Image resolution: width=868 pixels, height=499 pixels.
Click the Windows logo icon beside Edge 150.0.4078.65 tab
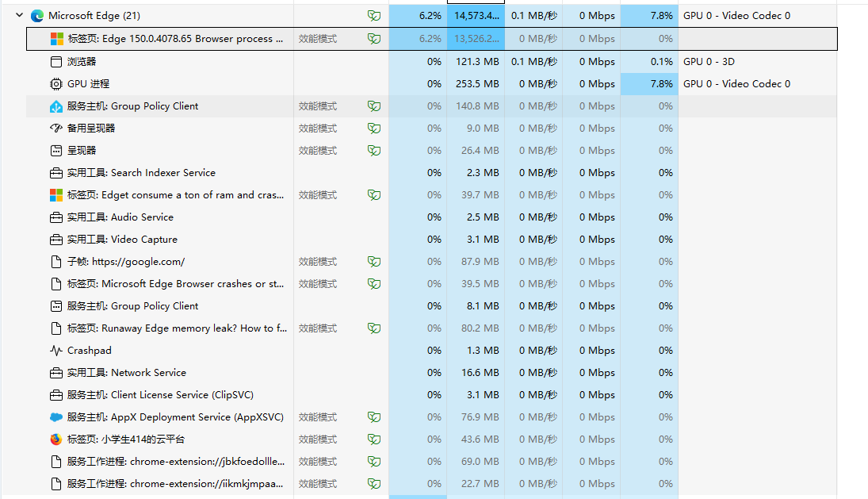56,39
